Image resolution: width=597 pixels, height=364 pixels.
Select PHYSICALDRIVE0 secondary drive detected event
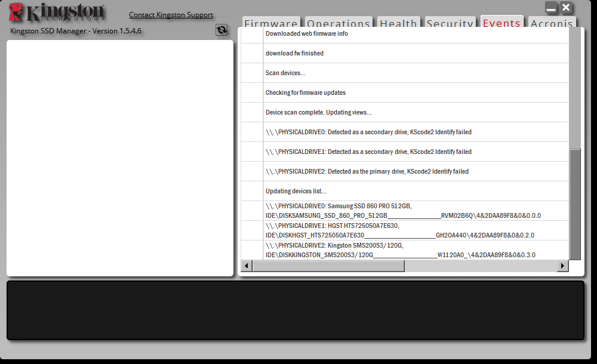pyautogui.click(x=405, y=132)
